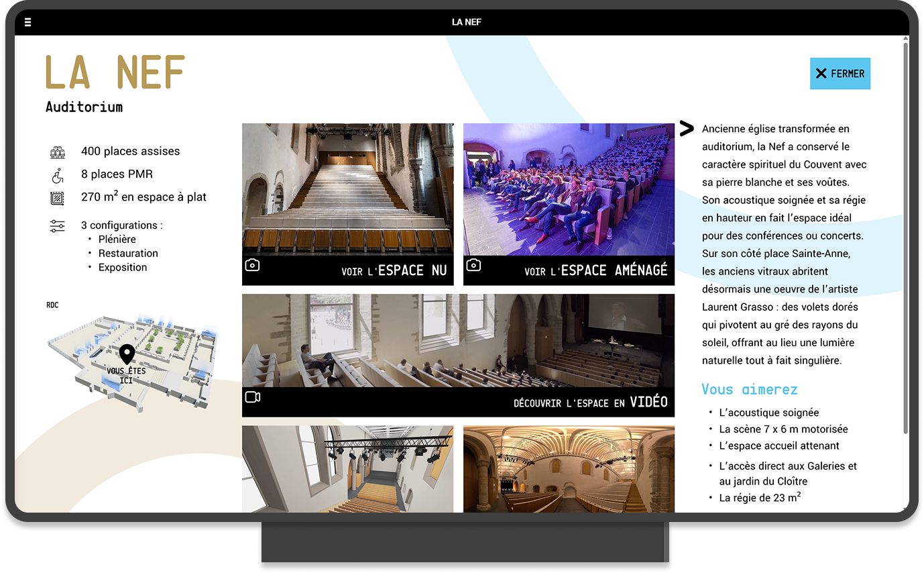Open Voir l'Espace Aménagé gallery
Image resolution: width=924 pixels, height=573 pixels.
pyautogui.click(x=595, y=270)
